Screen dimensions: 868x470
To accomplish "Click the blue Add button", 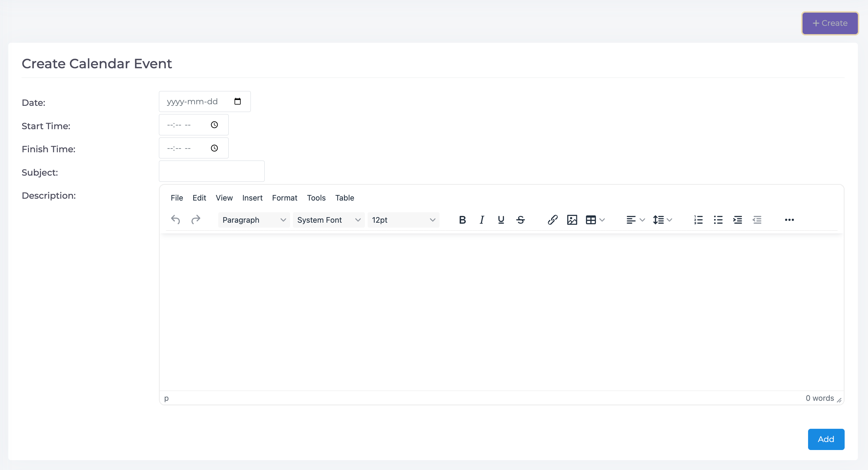I will click(826, 439).
